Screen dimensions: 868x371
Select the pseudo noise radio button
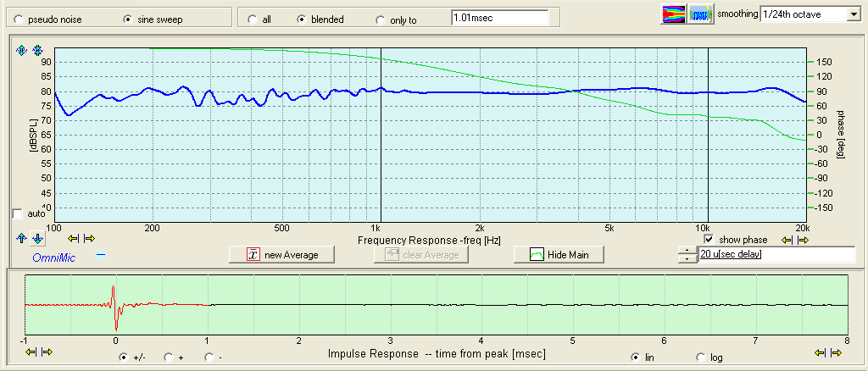click(18, 19)
